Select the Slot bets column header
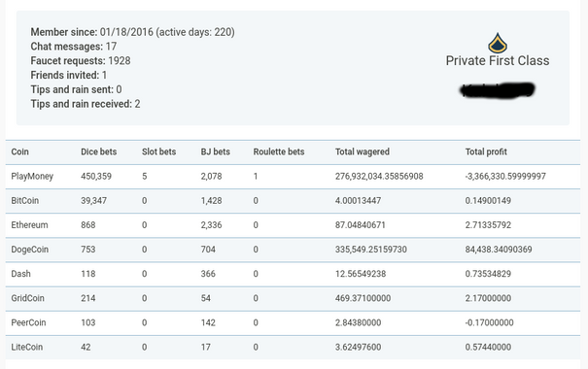588x369 pixels. (158, 151)
